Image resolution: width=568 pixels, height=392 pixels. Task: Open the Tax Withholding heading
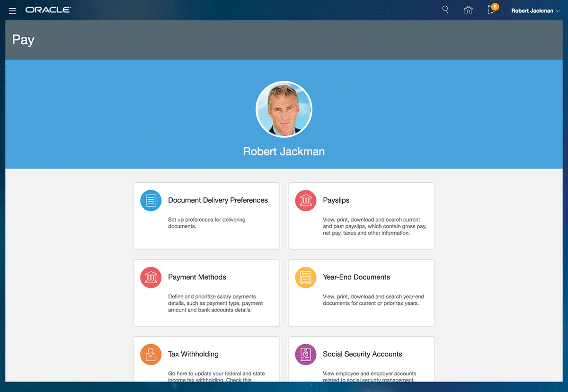click(x=193, y=354)
